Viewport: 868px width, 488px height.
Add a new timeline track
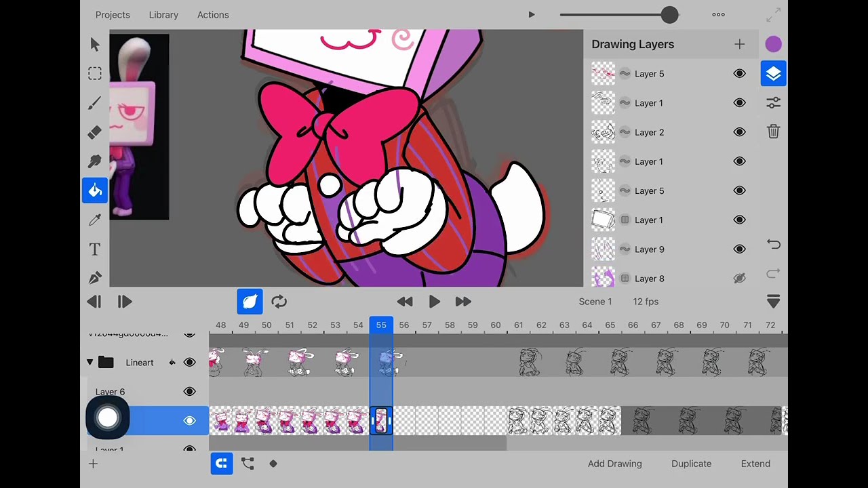[x=93, y=464]
